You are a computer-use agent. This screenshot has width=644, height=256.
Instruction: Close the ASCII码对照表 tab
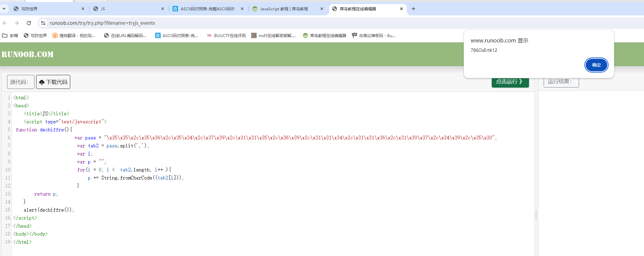tap(242, 9)
